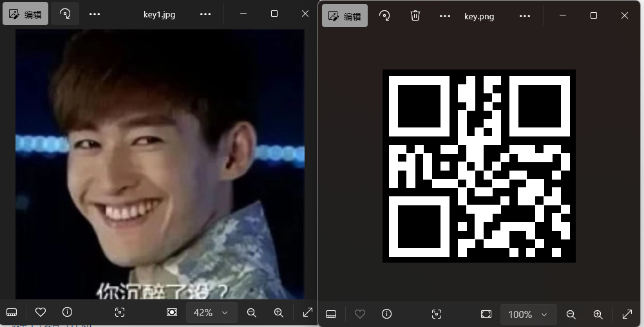Image resolution: width=644 pixels, height=327 pixels.
Task: Zoom in on key.png image
Action: pyautogui.click(x=598, y=314)
